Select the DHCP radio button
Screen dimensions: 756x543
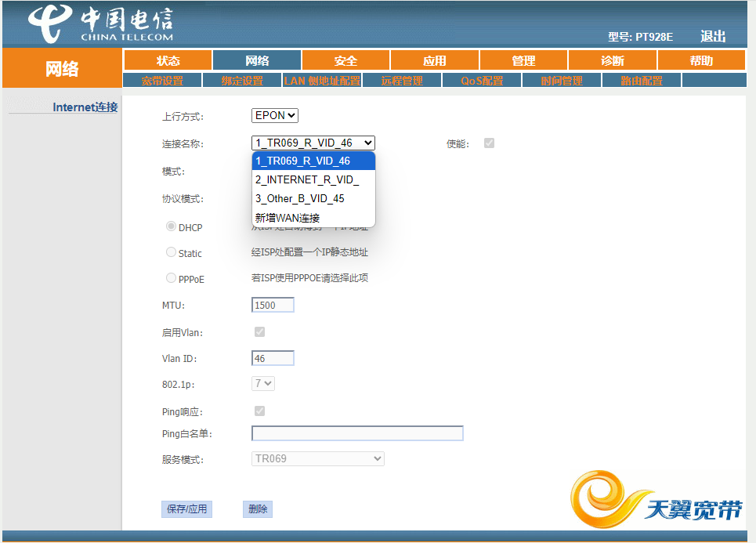coord(171,226)
